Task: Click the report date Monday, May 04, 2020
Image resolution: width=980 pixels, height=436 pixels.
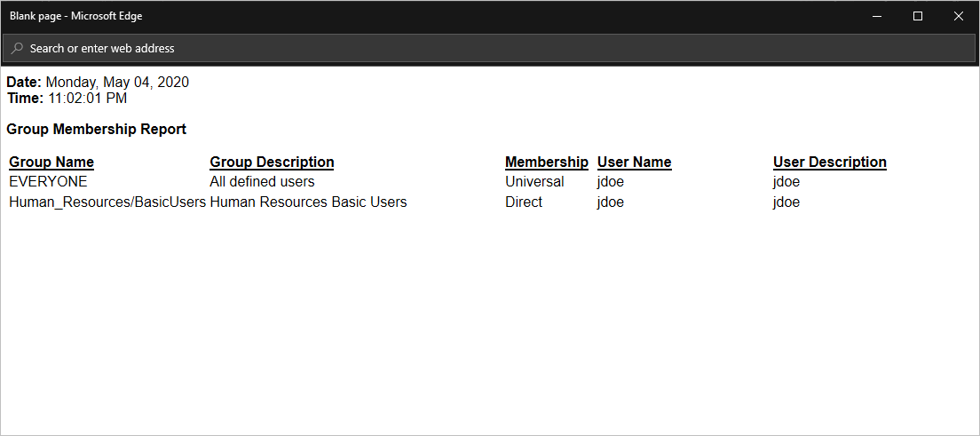Action: point(117,83)
